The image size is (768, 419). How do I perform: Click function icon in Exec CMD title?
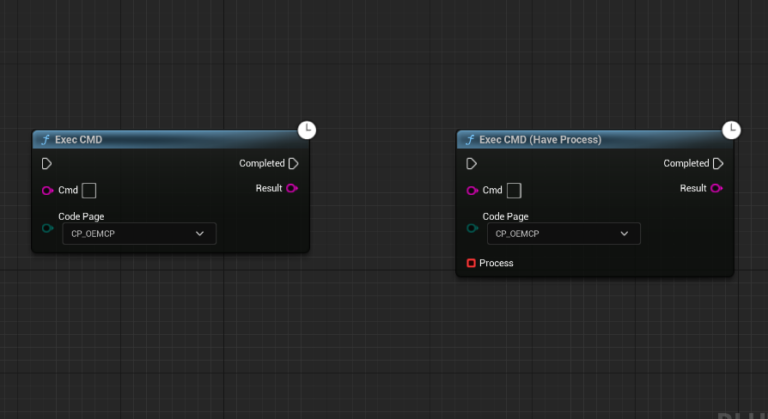coord(46,140)
